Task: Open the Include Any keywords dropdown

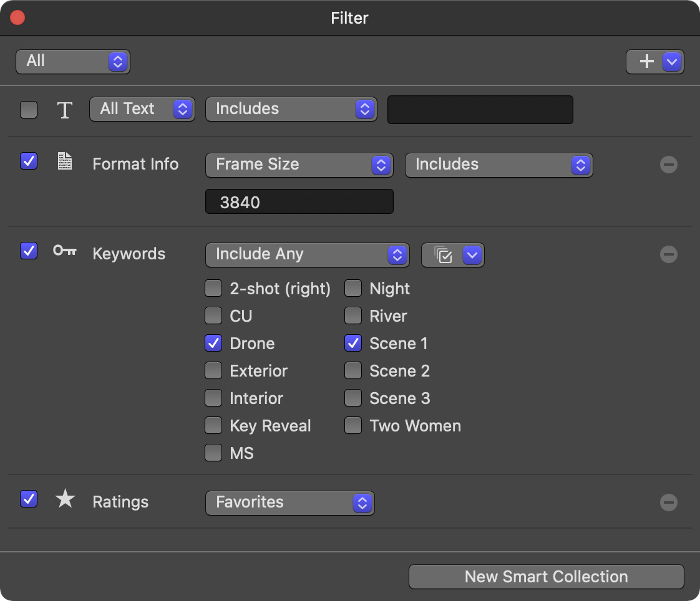Action: pos(307,255)
